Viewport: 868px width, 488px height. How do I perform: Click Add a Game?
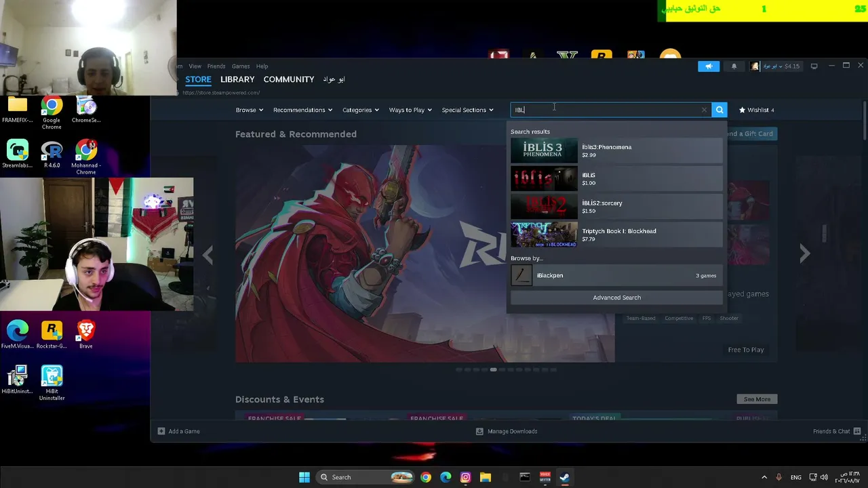click(179, 431)
